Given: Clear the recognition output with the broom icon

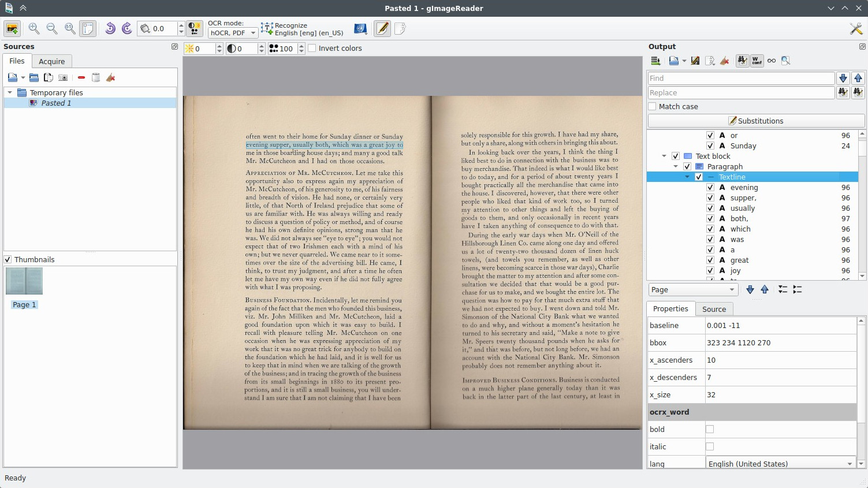Looking at the screenshot, I should [725, 60].
